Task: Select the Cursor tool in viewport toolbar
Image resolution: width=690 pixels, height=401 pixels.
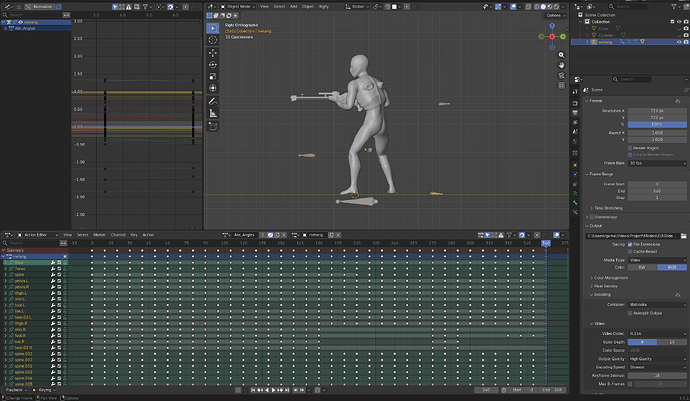Action: pyautogui.click(x=213, y=40)
